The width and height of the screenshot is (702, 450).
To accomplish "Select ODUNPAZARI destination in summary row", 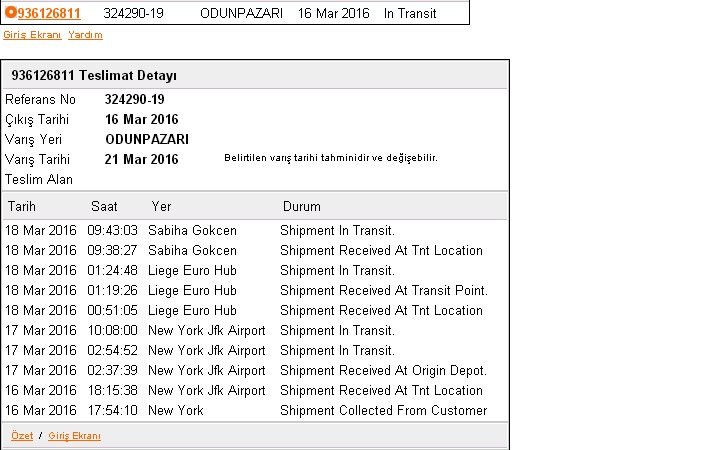I will (x=241, y=13).
